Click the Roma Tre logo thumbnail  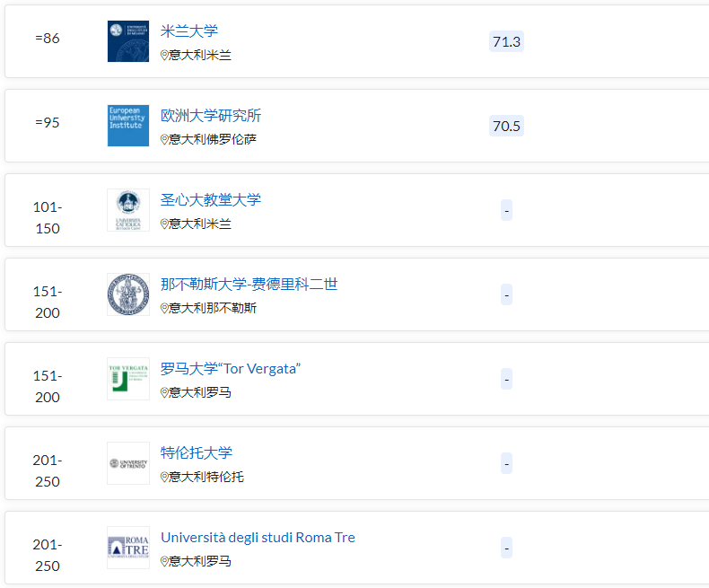click(x=128, y=548)
